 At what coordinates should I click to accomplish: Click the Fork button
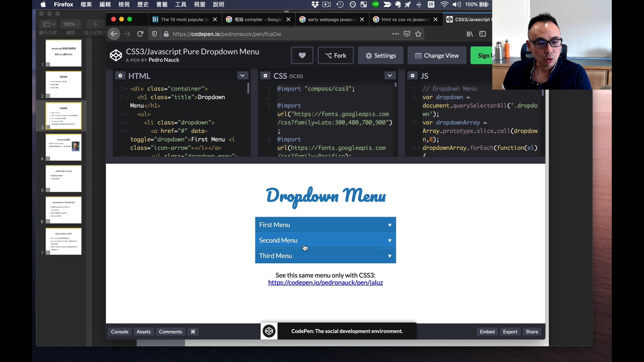(335, 56)
